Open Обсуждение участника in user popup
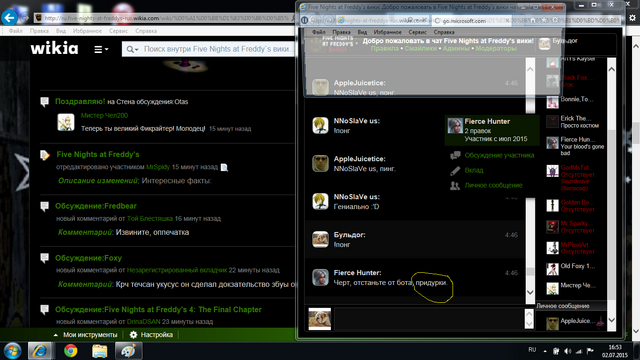This screenshot has height=360, width=640. click(499, 155)
